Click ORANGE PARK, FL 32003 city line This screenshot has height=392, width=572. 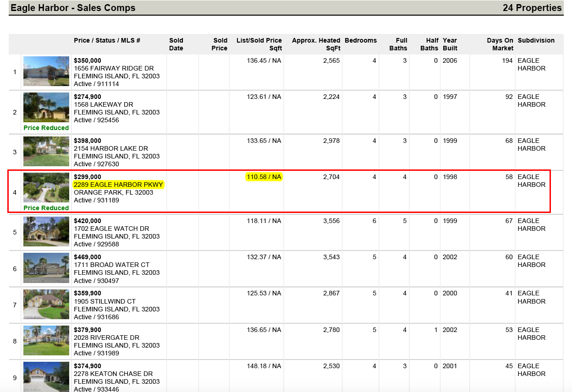click(x=114, y=192)
